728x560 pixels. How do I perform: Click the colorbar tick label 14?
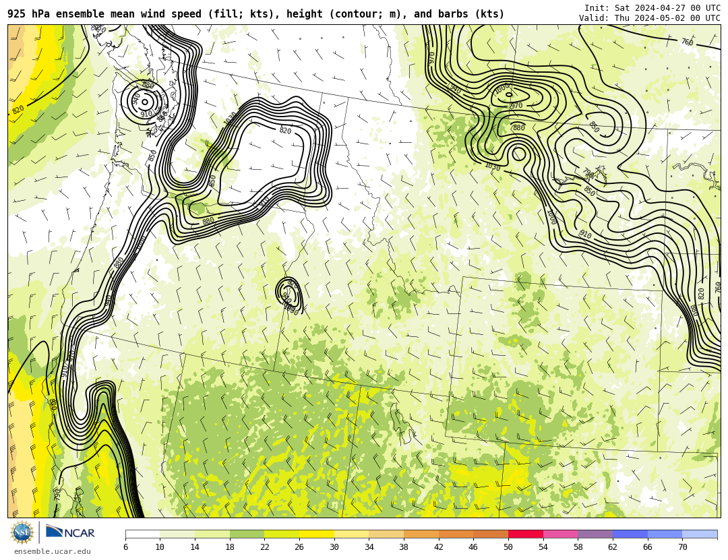[195, 547]
